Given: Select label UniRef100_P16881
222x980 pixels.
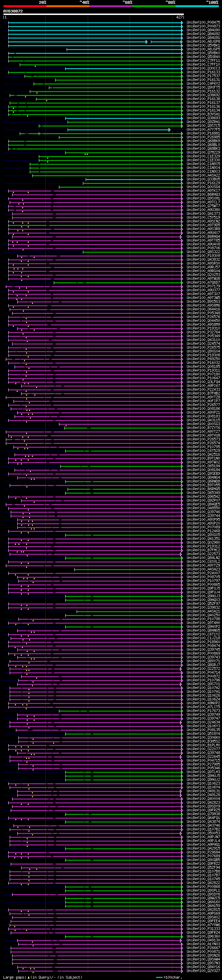Looking at the screenshot, I should pyautogui.click(x=203, y=133).
